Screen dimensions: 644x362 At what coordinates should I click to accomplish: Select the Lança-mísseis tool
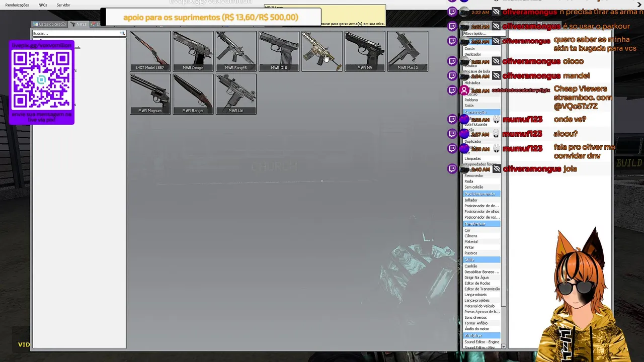click(x=481, y=295)
